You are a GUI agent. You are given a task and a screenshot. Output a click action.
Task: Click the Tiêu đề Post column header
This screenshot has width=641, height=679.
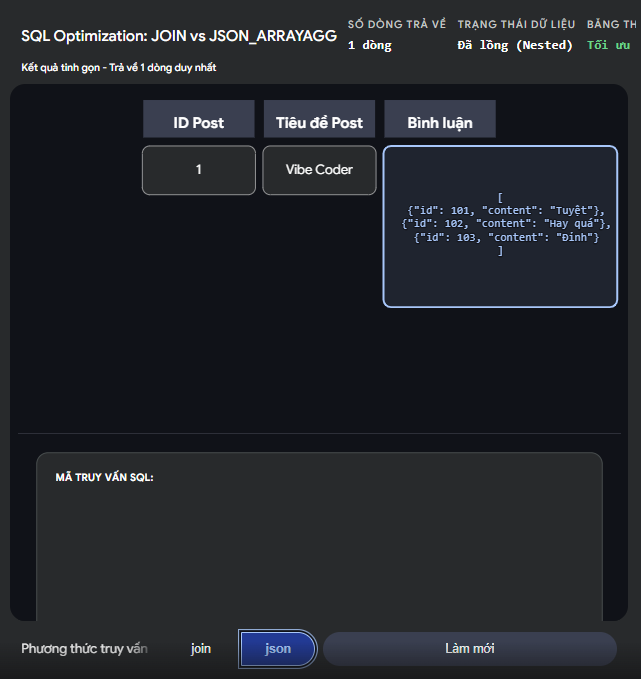click(x=319, y=119)
